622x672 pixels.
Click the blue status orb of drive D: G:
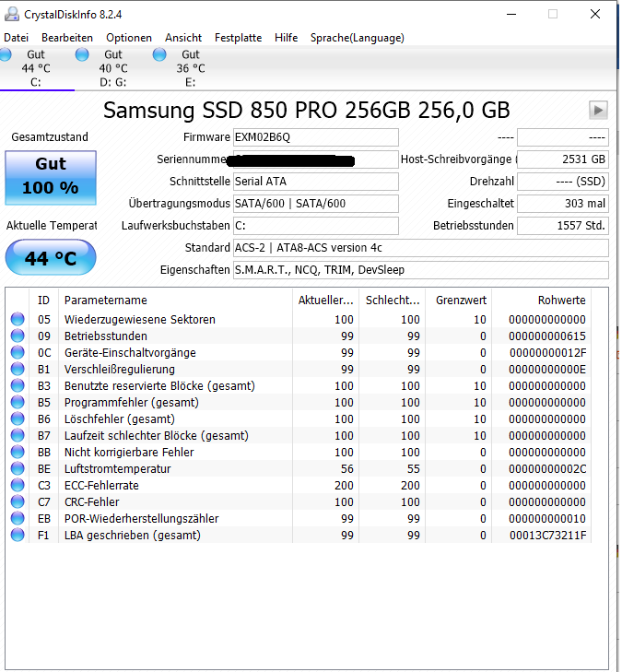[82, 54]
